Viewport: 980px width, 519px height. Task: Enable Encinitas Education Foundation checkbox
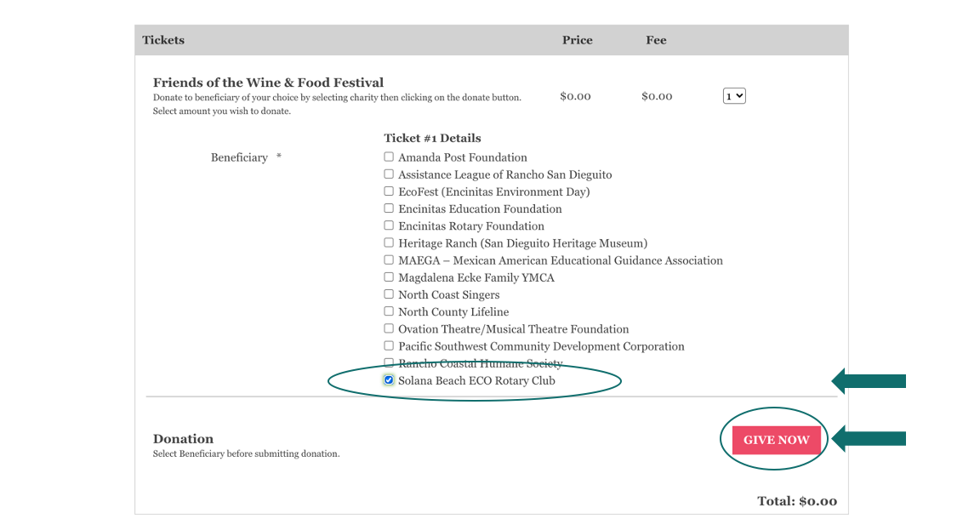pos(389,208)
